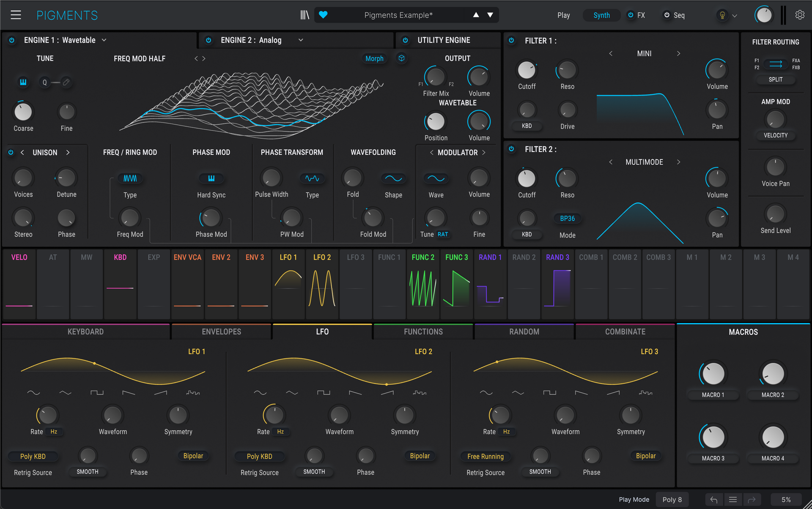Expand Engine 2 Analog type dropdown
Image resolution: width=812 pixels, height=509 pixels.
tap(301, 40)
